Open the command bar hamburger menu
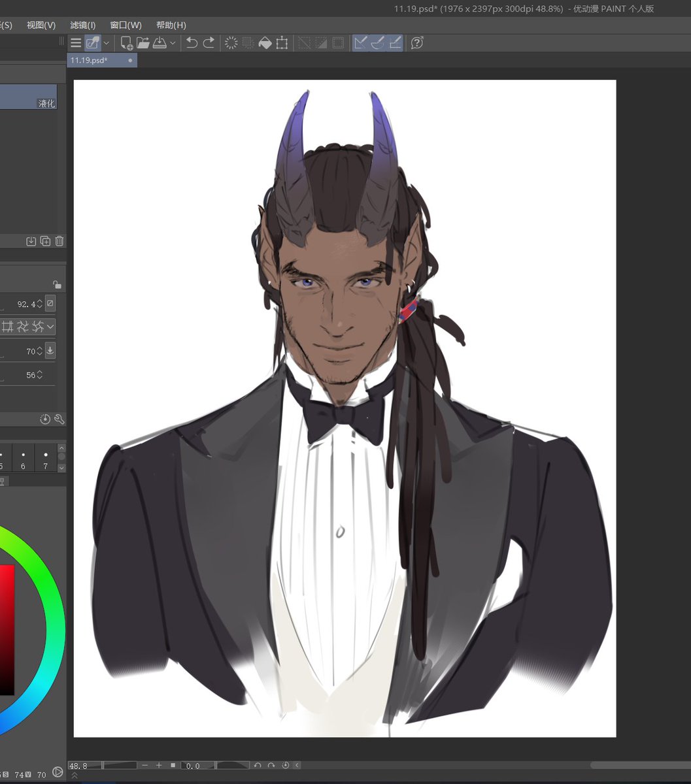The image size is (691, 784). click(x=76, y=43)
